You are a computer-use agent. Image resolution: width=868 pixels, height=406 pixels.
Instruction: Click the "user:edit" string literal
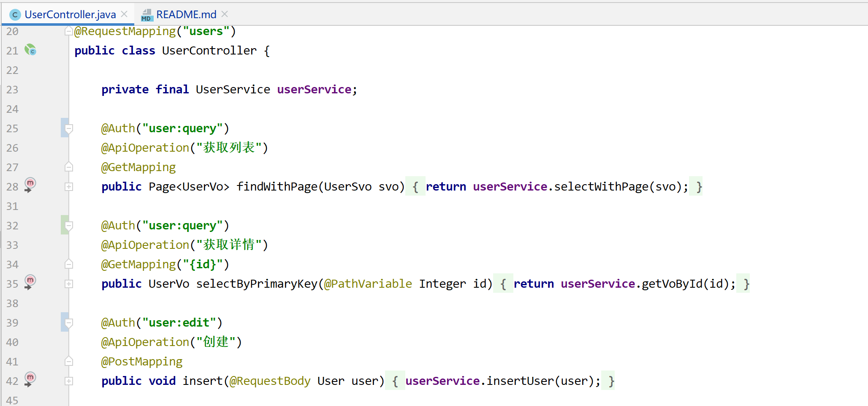[x=179, y=323]
